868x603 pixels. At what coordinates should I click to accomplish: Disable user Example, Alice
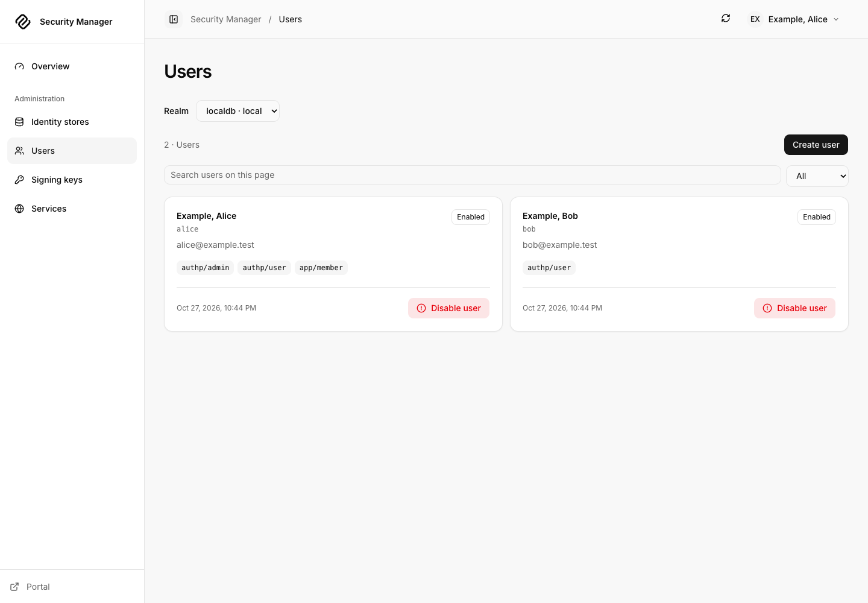coord(448,308)
